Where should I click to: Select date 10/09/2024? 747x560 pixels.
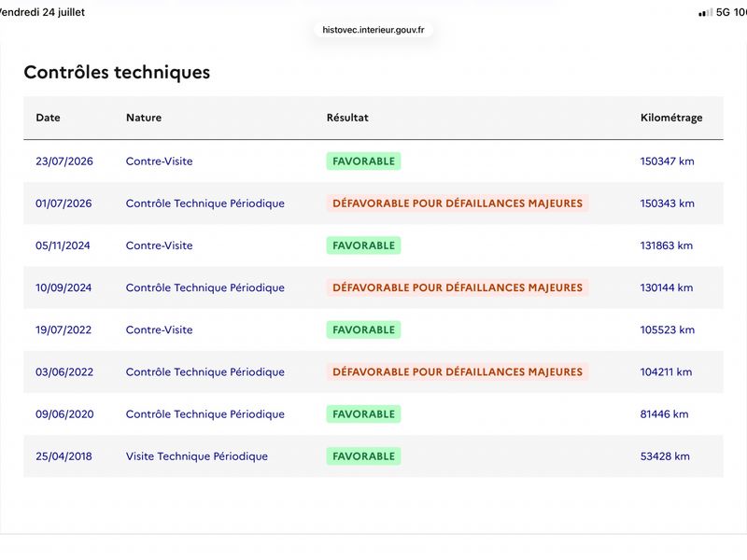click(x=63, y=287)
